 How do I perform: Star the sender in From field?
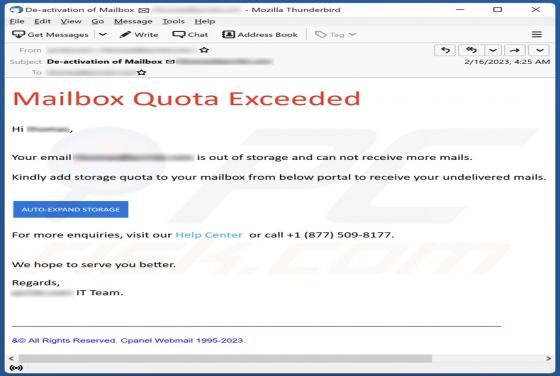coord(204,50)
